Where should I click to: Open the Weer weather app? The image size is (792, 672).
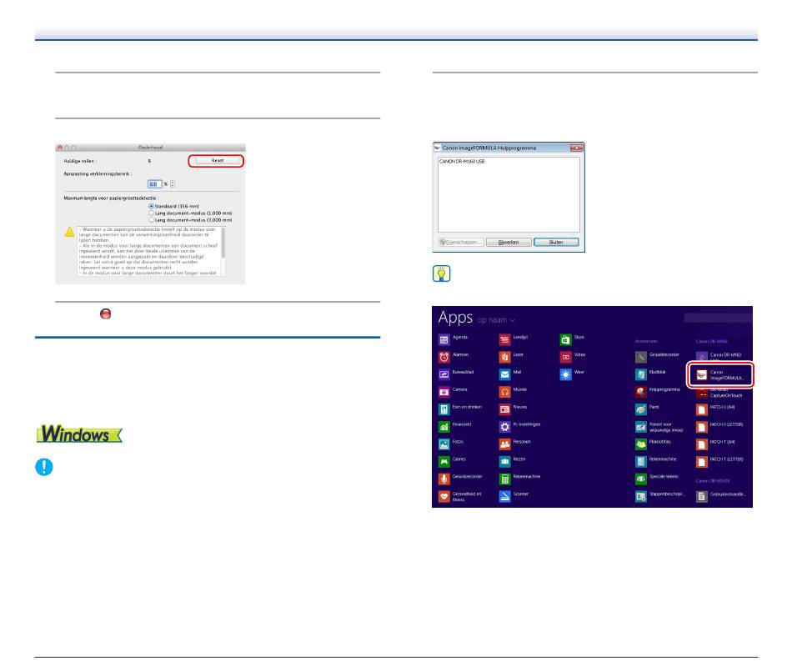(x=572, y=374)
